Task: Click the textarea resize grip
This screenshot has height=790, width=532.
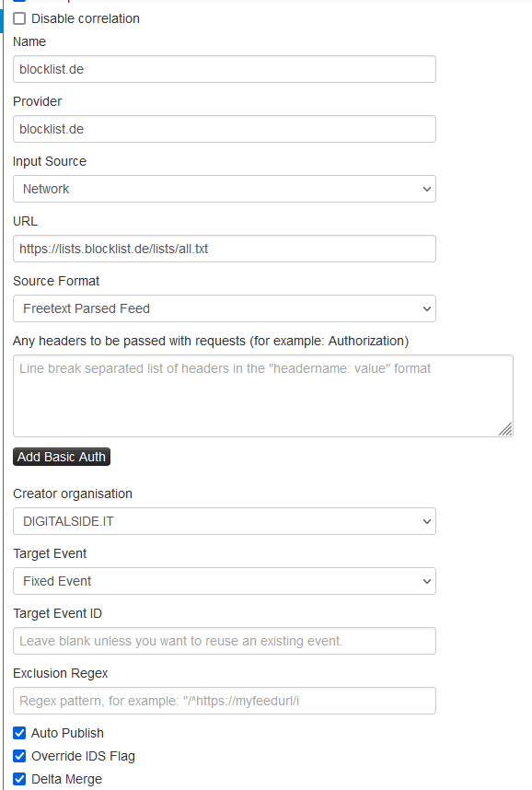Action: pos(507,431)
